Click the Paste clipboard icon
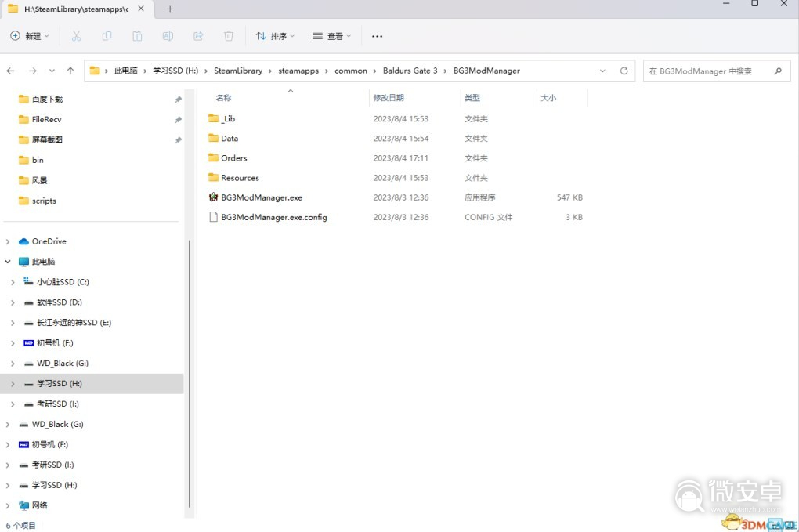Screen dimensions: 799x532 tap(137, 36)
